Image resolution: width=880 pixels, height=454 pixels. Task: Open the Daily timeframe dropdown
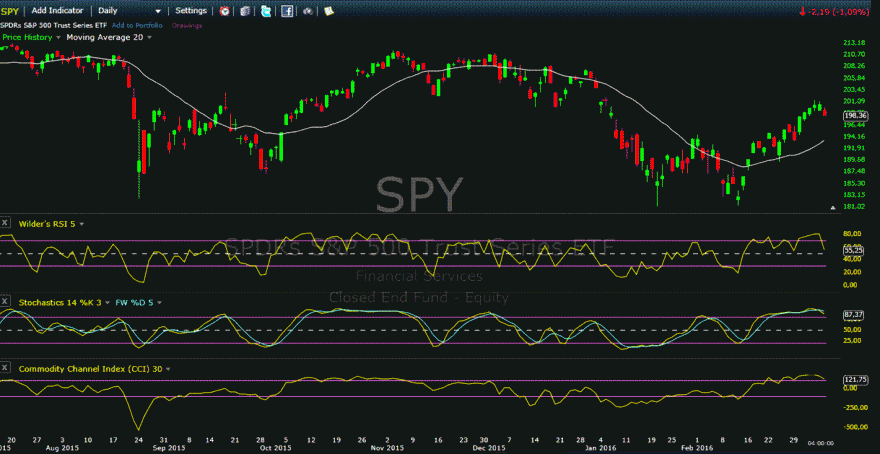[130, 11]
